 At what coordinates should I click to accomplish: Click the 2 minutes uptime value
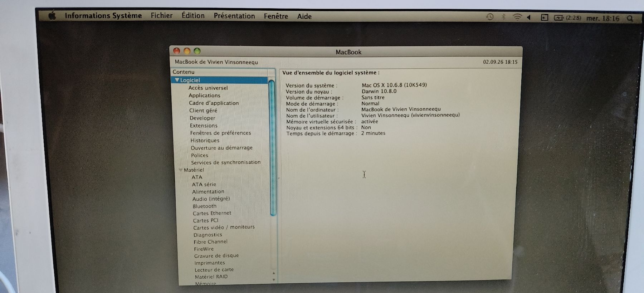pyautogui.click(x=373, y=133)
